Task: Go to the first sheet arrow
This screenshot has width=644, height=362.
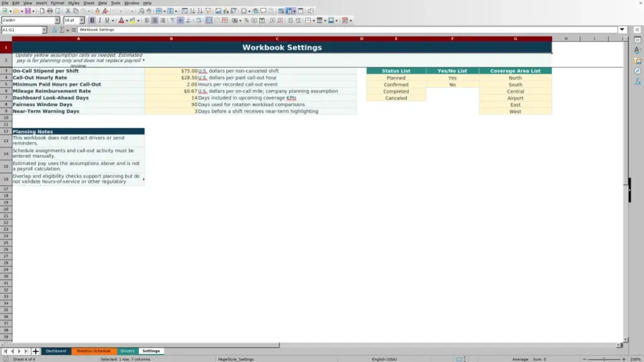Action: click(x=5, y=351)
